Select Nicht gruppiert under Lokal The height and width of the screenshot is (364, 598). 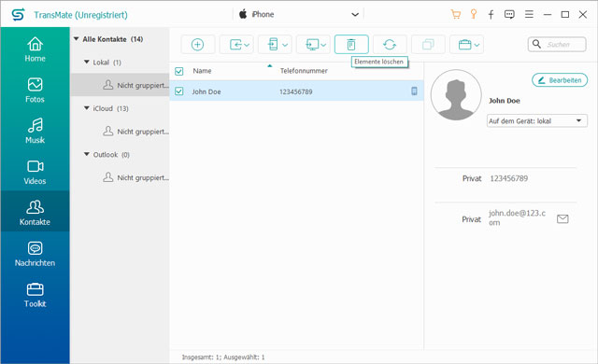tap(121, 85)
